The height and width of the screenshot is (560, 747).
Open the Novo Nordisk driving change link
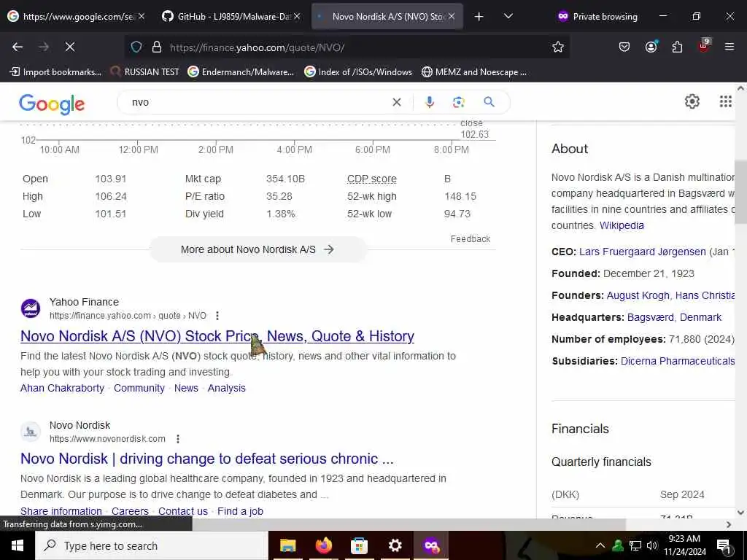point(206,459)
